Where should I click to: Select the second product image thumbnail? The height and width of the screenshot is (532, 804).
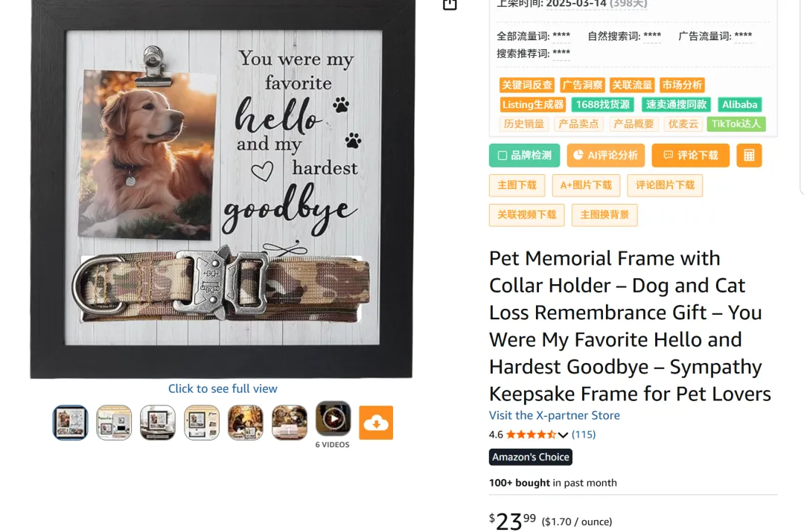point(114,423)
